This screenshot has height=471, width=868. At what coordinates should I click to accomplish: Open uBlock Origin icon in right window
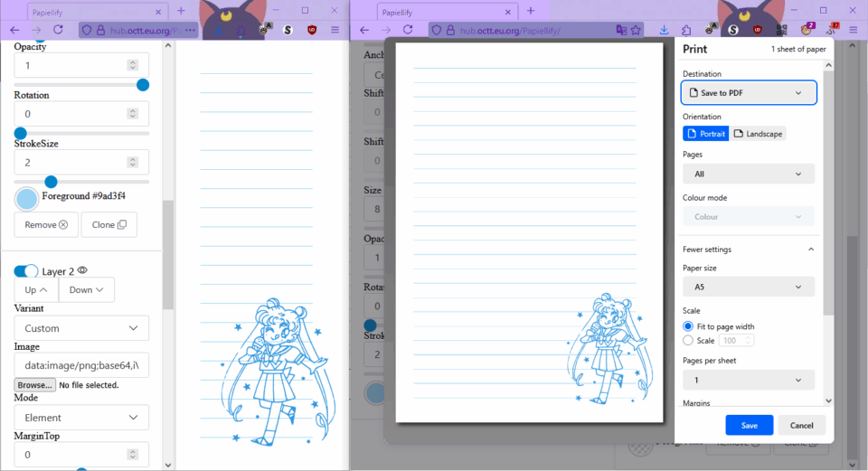pyautogui.click(x=758, y=30)
